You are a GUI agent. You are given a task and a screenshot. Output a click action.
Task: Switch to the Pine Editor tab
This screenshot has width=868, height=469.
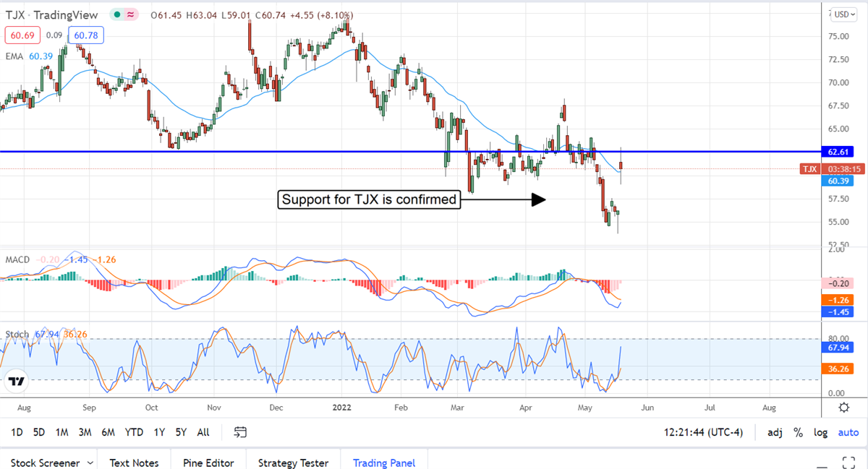click(x=208, y=462)
